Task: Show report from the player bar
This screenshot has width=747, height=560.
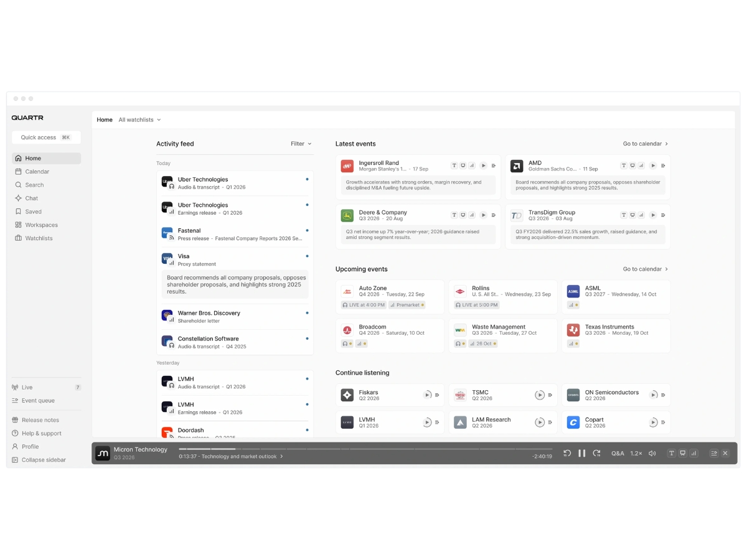Action: point(694,454)
